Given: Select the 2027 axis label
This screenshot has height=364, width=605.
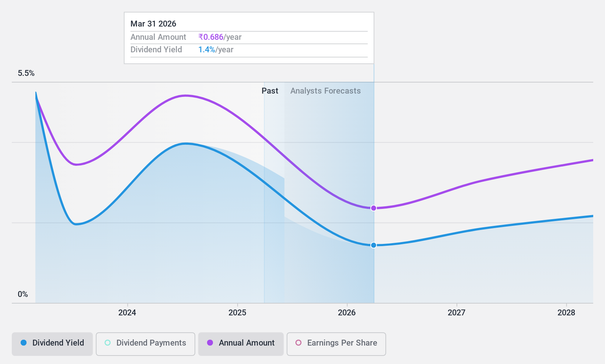Looking at the screenshot, I should point(457,313).
